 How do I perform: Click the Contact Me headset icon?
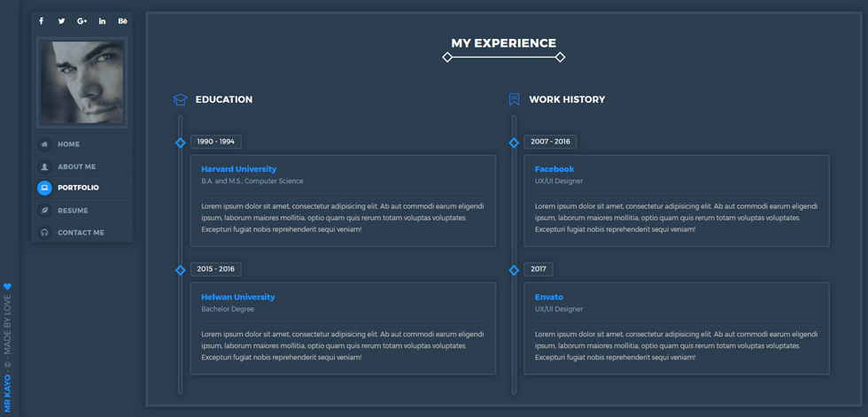[x=44, y=233]
